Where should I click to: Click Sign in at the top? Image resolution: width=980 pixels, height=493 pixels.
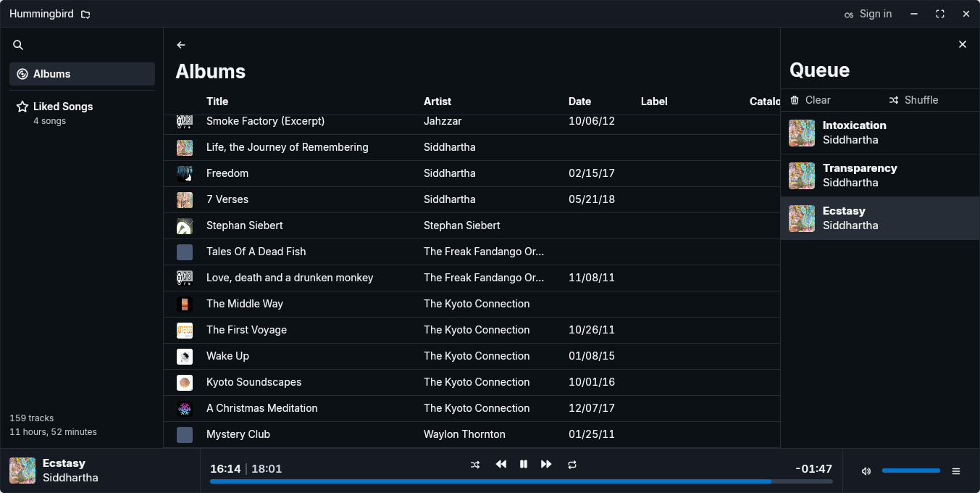(x=868, y=14)
